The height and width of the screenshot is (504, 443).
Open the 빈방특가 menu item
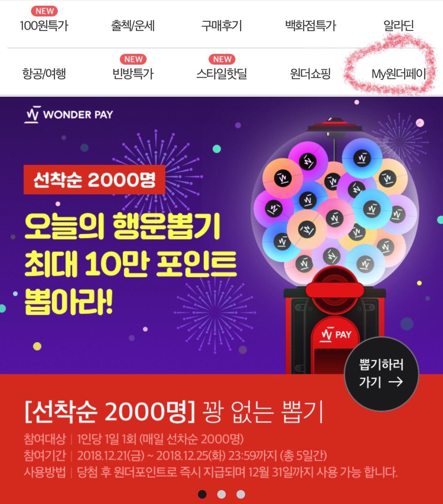pyautogui.click(x=133, y=74)
